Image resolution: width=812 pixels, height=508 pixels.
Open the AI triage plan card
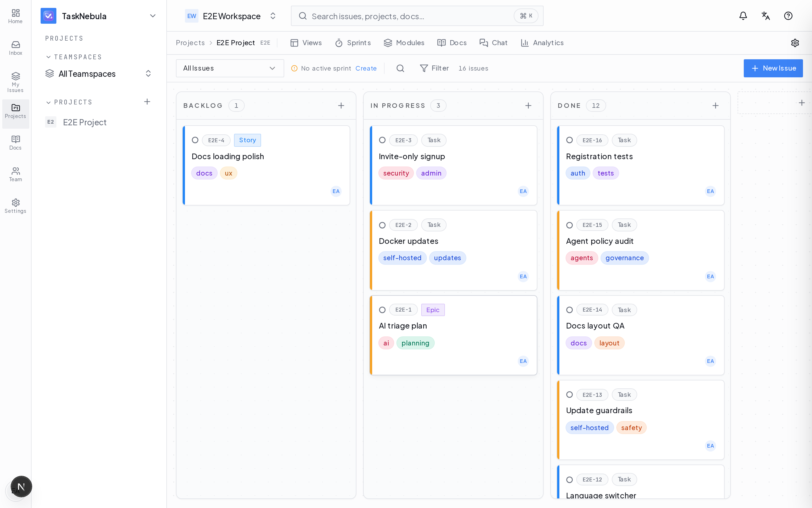coord(453,335)
